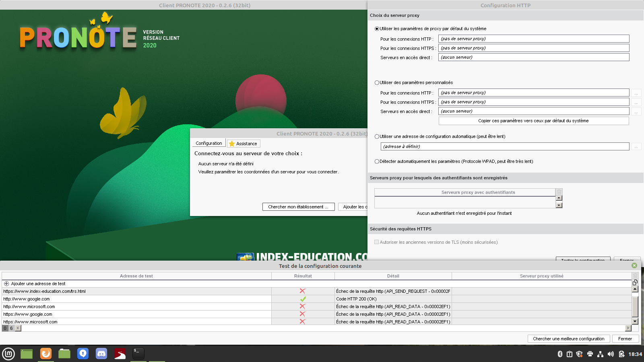Click the trash icon in the test results header
This screenshot has width=644, height=362.
pyautogui.click(x=635, y=276)
